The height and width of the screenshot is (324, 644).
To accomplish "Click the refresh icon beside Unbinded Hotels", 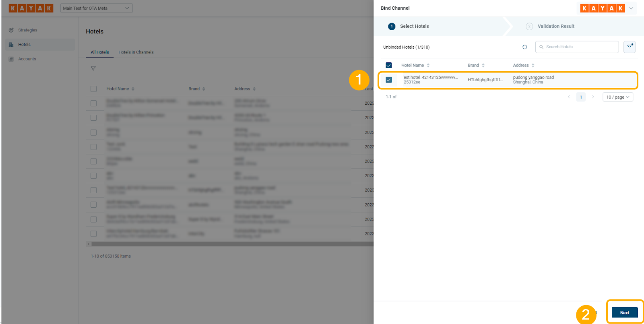I will (x=524, y=47).
